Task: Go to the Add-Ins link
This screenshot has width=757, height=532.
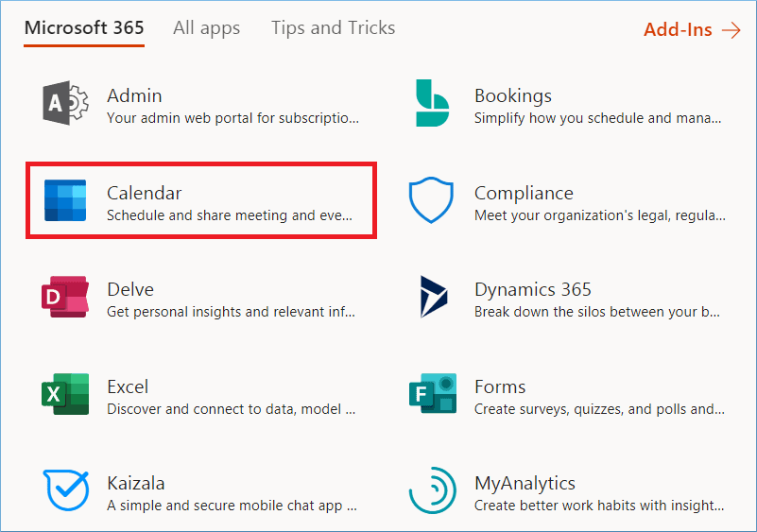Action: click(678, 30)
